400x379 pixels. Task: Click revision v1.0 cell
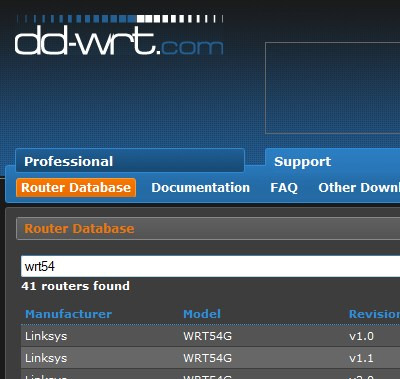(x=361, y=336)
